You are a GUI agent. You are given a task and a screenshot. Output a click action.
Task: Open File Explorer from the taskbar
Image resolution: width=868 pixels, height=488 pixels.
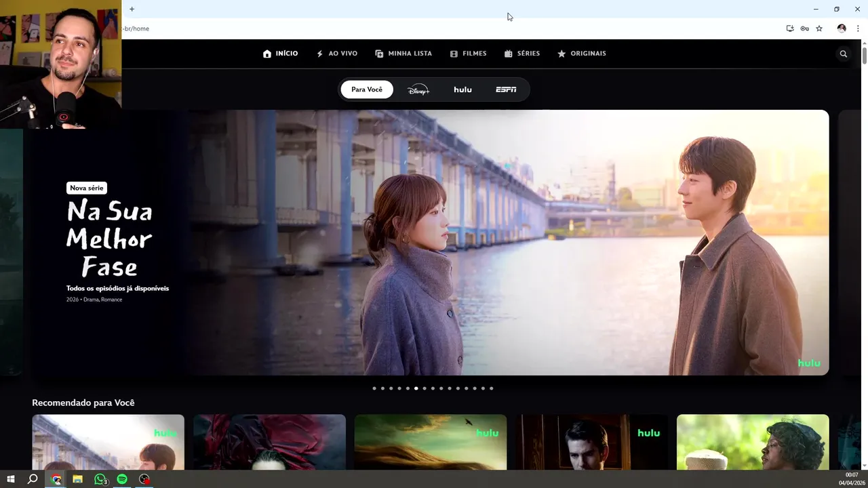[x=78, y=479]
